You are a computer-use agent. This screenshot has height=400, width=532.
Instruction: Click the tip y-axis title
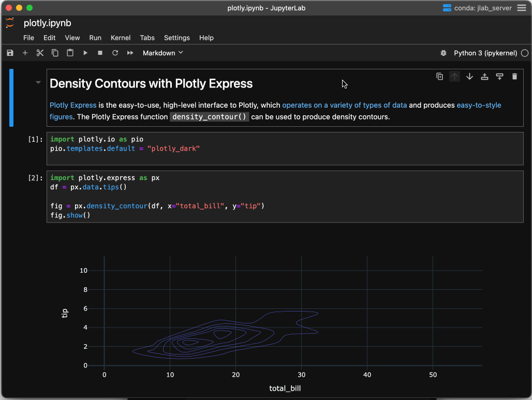point(65,313)
